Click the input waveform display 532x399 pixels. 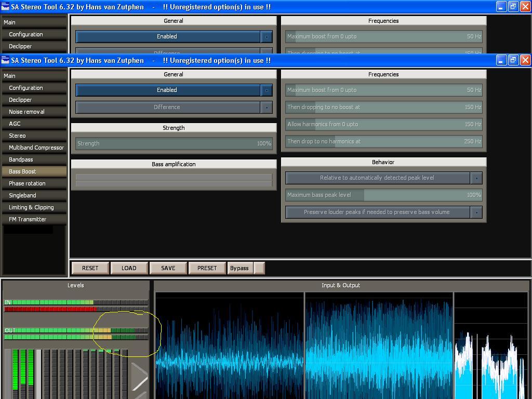pyautogui.click(x=230, y=345)
